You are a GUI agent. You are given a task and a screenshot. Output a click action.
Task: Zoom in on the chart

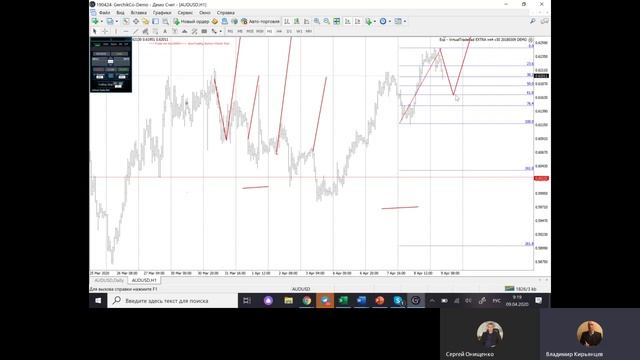pos(317,21)
